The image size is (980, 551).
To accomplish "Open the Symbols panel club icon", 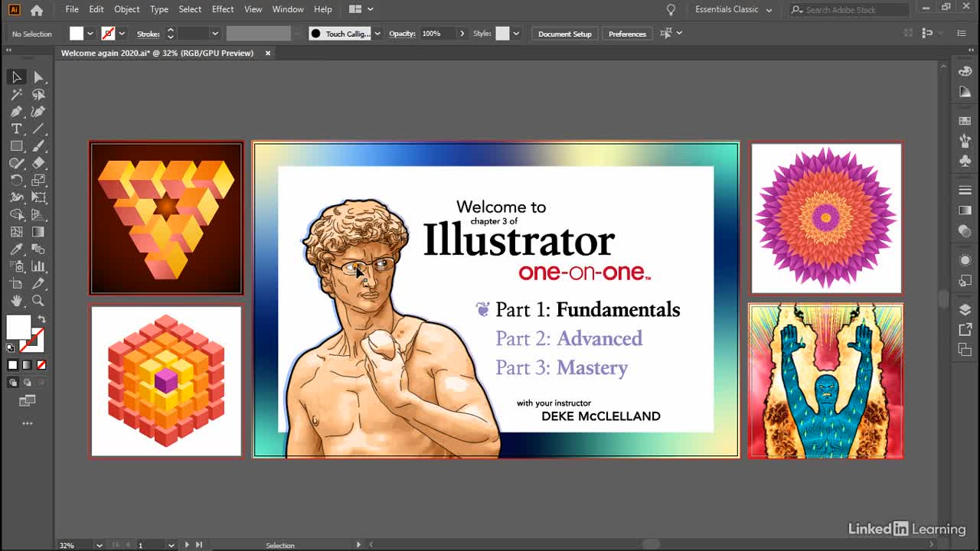I will tap(965, 161).
